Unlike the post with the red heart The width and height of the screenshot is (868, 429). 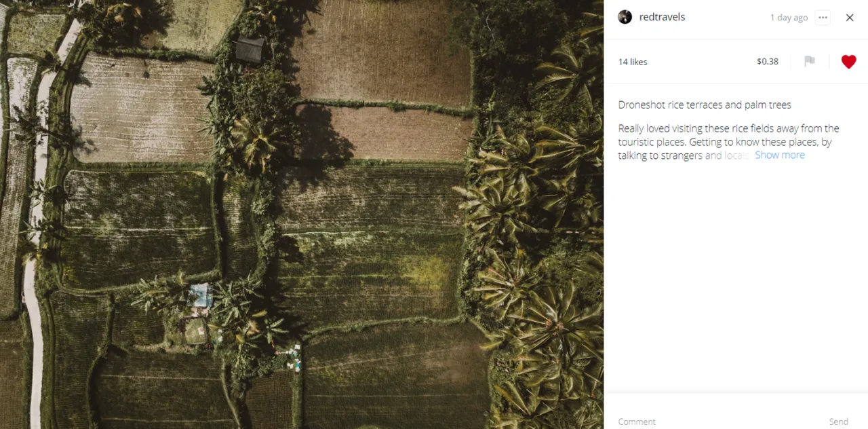pos(848,62)
